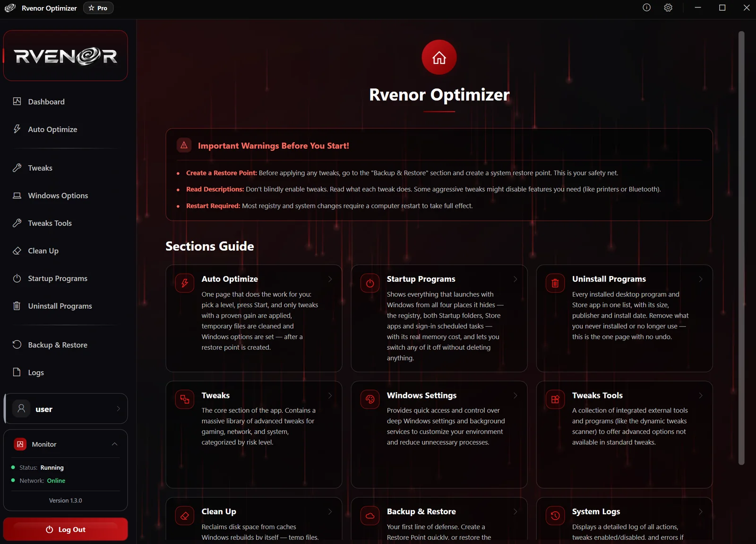Click the Auto Optimize card lightning icon
Image resolution: width=756 pixels, height=544 pixels.
click(185, 283)
